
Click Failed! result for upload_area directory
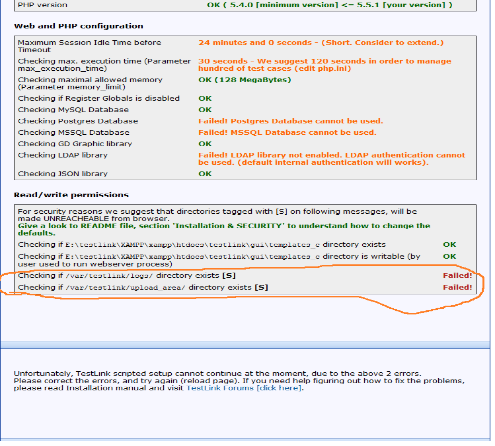457,288
